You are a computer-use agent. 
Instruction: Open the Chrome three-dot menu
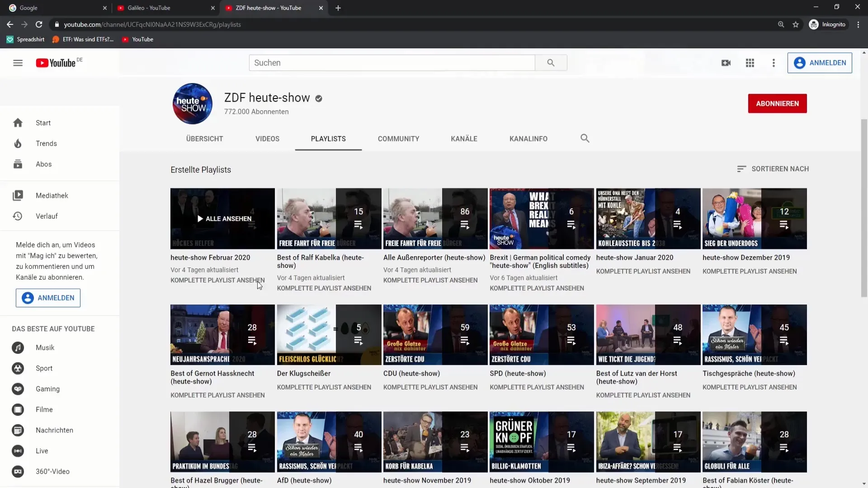click(858, 24)
